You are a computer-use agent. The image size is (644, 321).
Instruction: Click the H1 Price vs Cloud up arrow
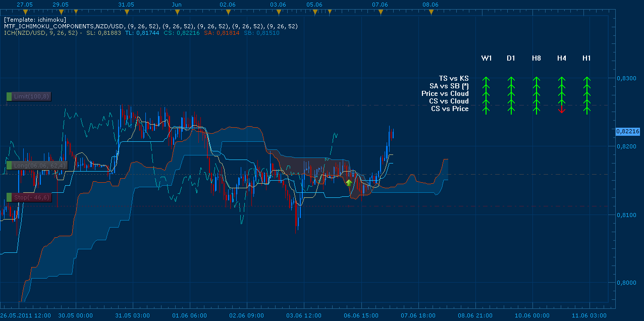(x=586, y=94)
